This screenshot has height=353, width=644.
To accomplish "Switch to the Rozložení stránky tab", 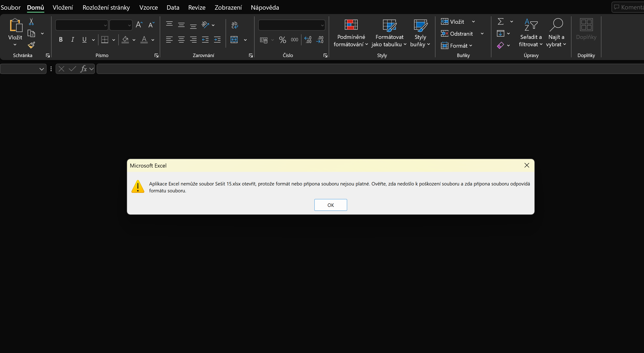I will coord(106,8).
